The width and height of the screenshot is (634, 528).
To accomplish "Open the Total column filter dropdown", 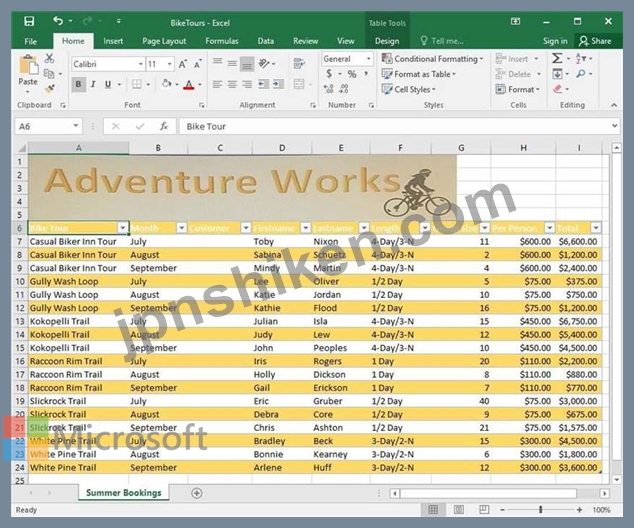I will click(x=596, y=228).
